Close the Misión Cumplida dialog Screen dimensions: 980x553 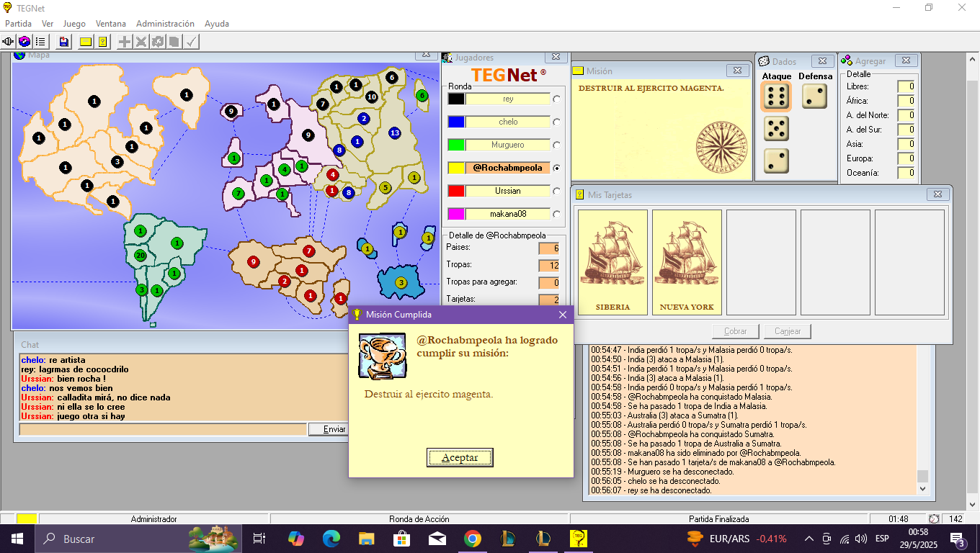pos(563,315)
